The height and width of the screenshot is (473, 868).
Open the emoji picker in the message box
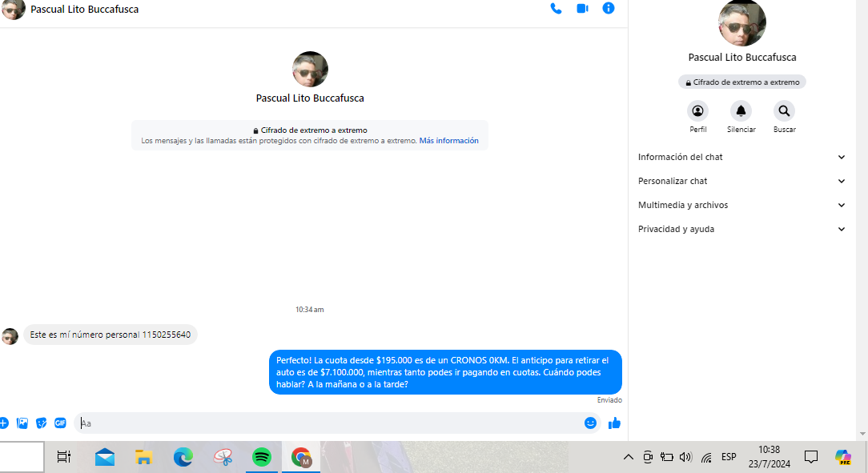point(590,423)
